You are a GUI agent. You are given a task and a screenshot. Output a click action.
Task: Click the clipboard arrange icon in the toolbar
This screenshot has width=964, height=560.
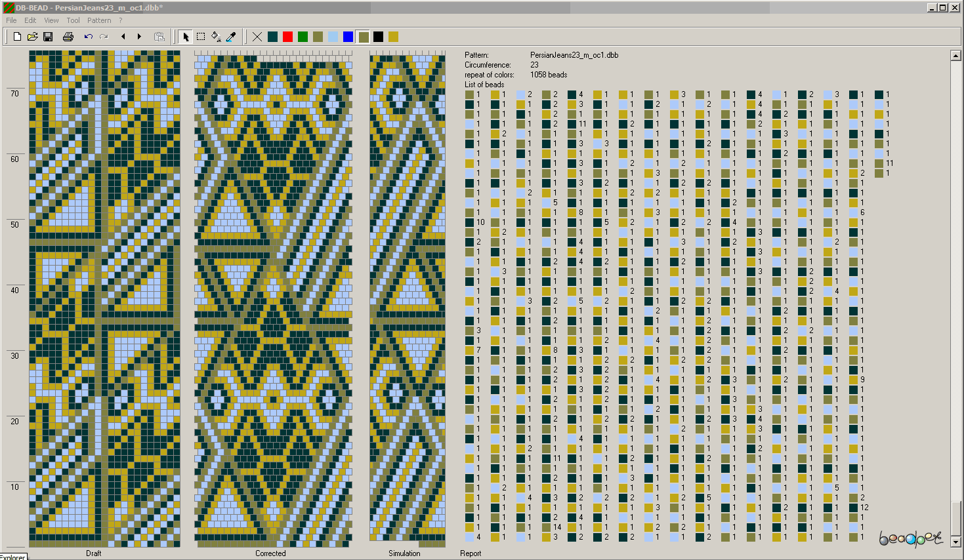pyautogui.click(x=159, y=37)
